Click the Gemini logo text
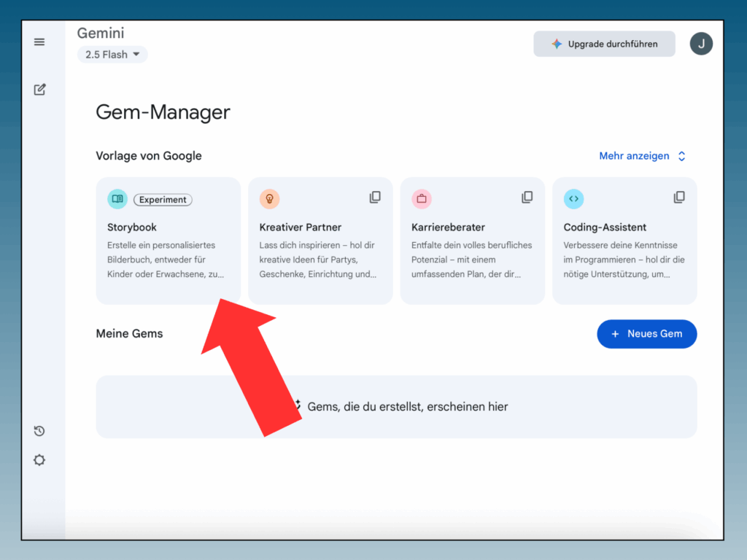The image size is (747, 560). pos(101,33)
